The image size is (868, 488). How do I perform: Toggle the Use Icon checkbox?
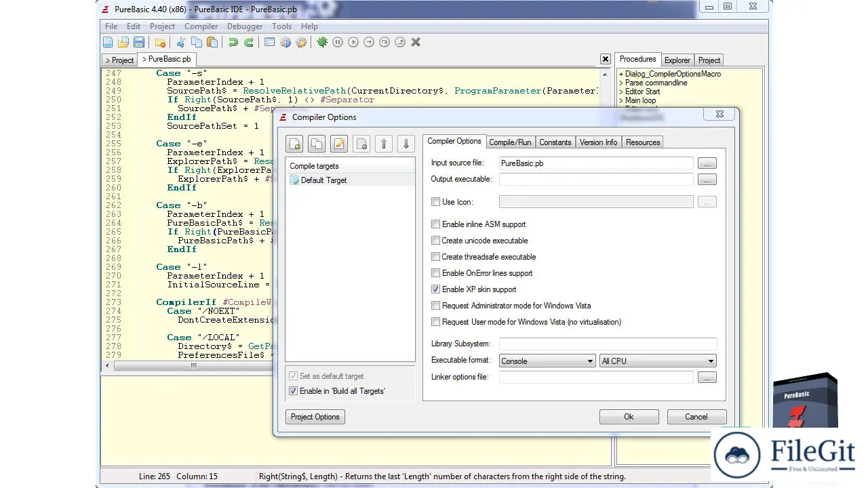(x=436, y=202)
